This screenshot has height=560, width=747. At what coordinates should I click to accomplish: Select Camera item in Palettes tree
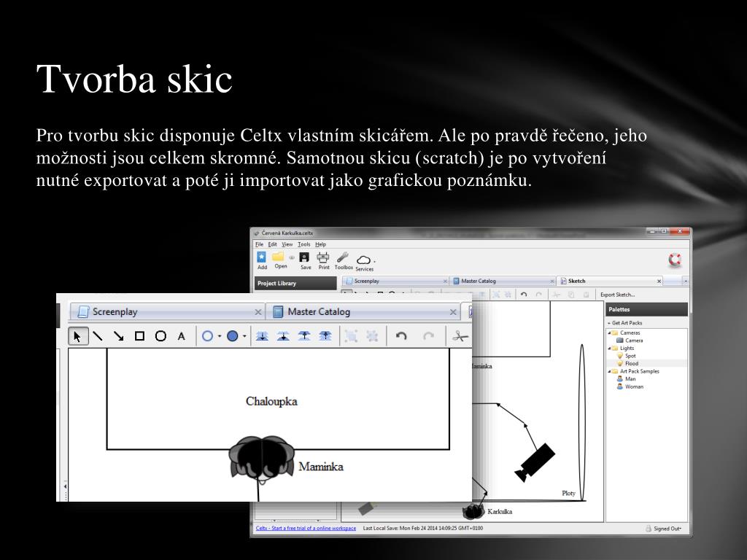(634, 341)
